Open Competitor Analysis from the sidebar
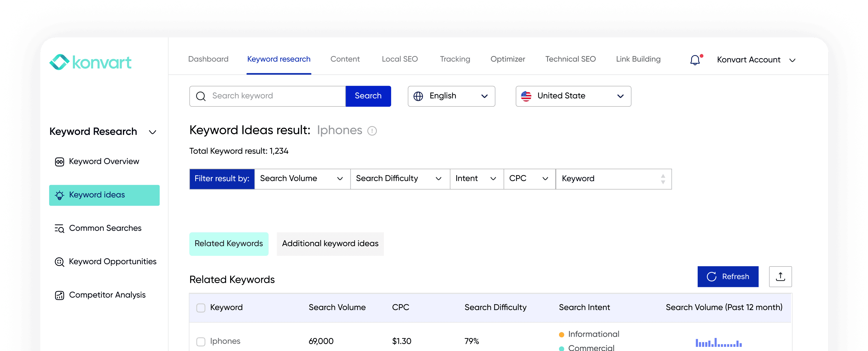868x351 pixels. [x=107, y=295]
